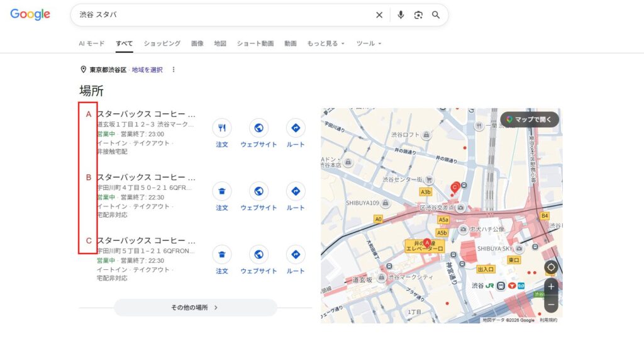644x341 pixels.
Task: Click the 渋谷ロフト shop pin on map
Action: (427, 135)
